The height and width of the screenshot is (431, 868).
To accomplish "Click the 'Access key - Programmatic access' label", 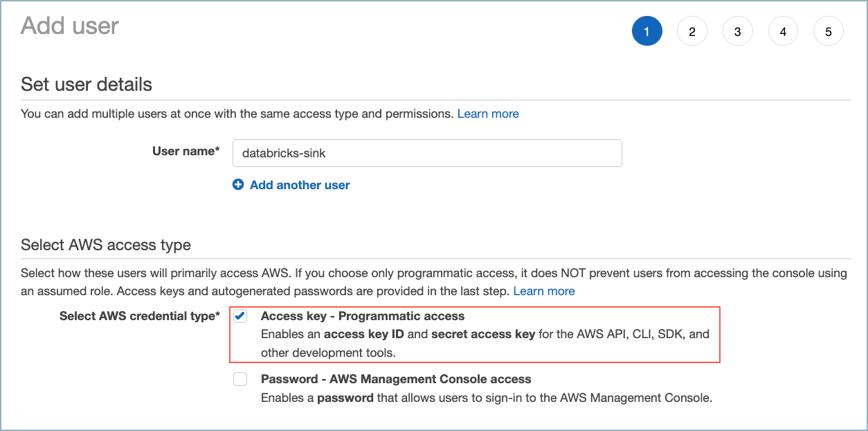I will pyautogui.click(x=362, y=316).
